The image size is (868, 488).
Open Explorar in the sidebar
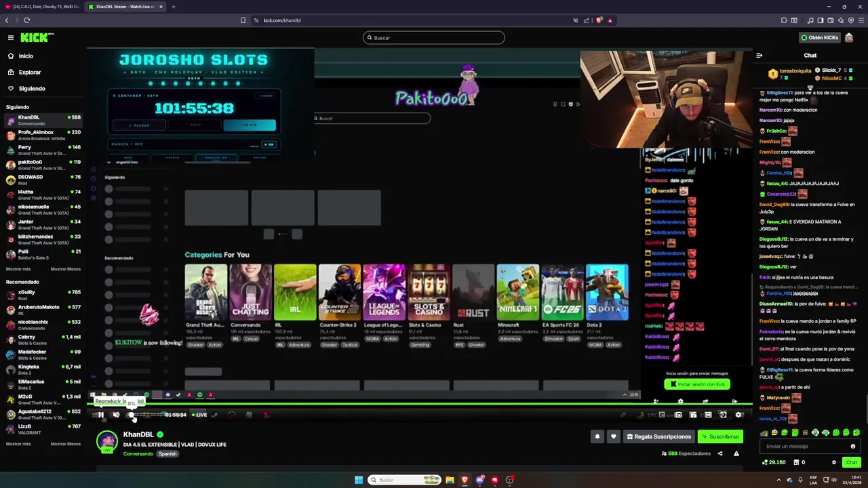(24, 73)
